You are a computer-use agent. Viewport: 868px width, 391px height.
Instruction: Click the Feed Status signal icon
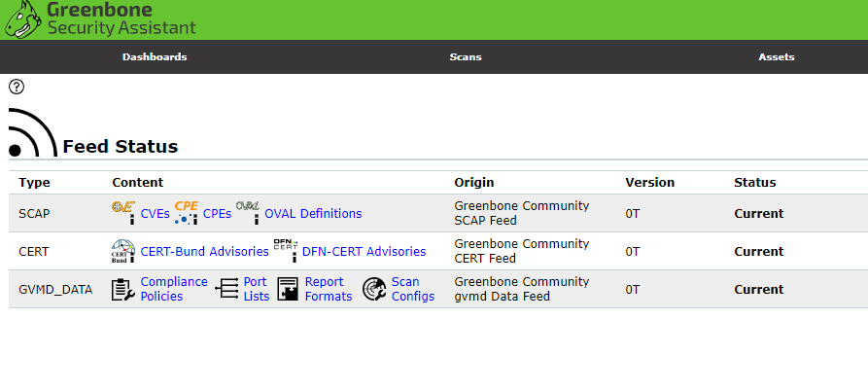(x=33, y=132)
